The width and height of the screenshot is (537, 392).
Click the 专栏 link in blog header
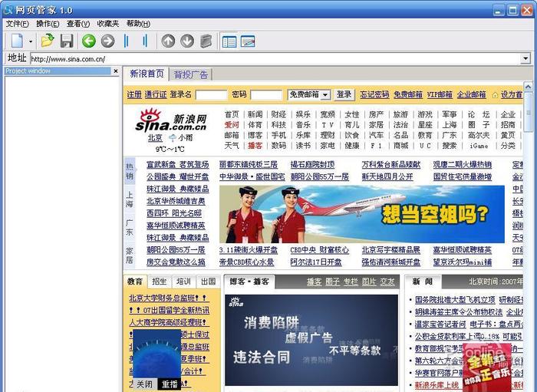pos(351,282)
